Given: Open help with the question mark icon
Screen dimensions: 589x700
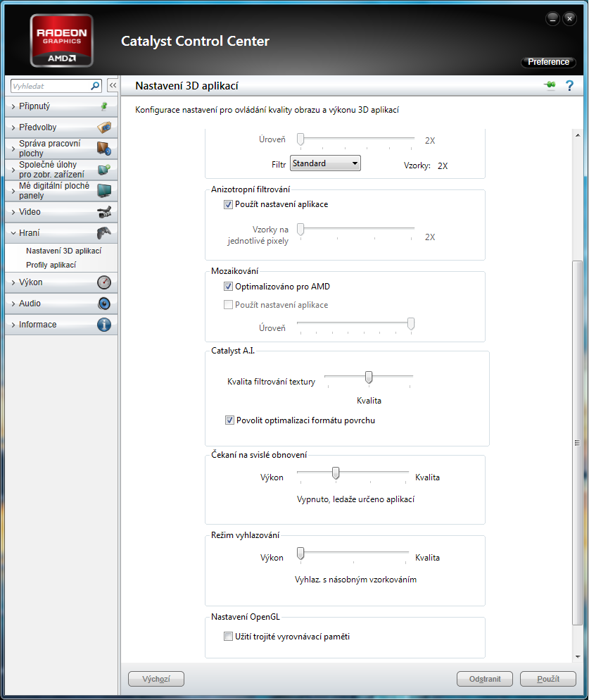Looking at the screenshot, I should [569, 85].
